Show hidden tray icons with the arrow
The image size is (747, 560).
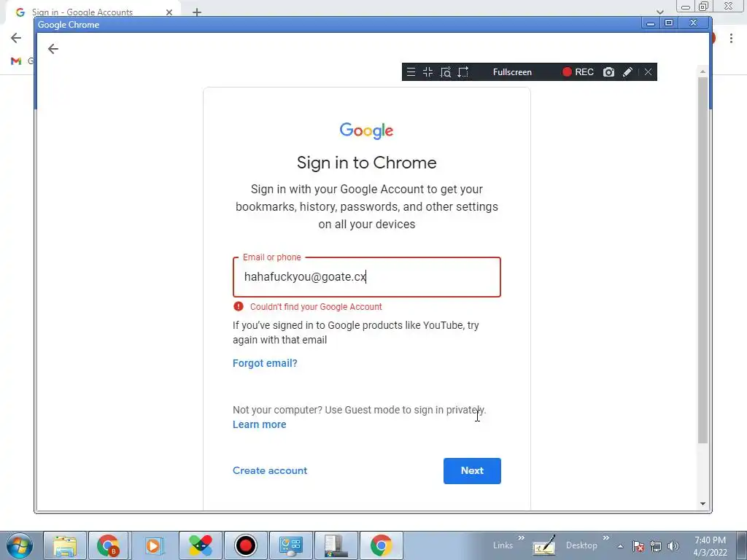click(x=620, y=546)
